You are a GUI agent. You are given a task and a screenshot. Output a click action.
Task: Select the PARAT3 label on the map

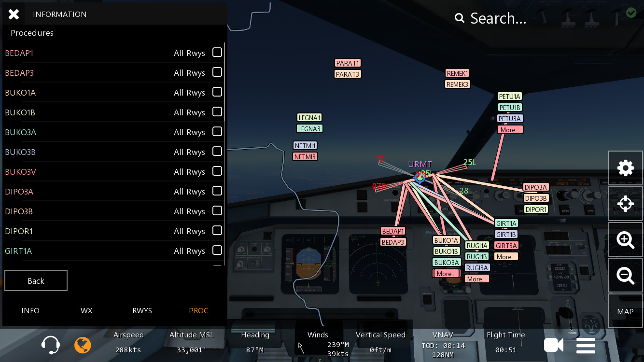click(348, 74)
